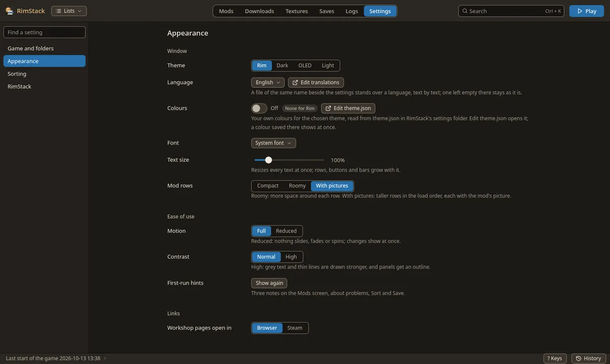Image resolution: width=610 pixels, height=364 pixels.
Task: Click Edit translations button
Action: [x=316, y=82]
